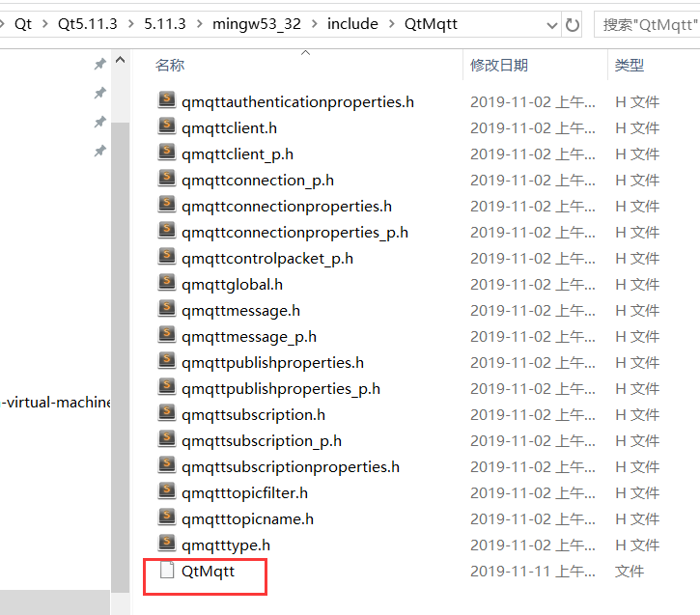This screenshot has width=700, height=615.
Task: Expand the chevron after 5.11.3 breadcrumb
Action: [x=199, y=23]
